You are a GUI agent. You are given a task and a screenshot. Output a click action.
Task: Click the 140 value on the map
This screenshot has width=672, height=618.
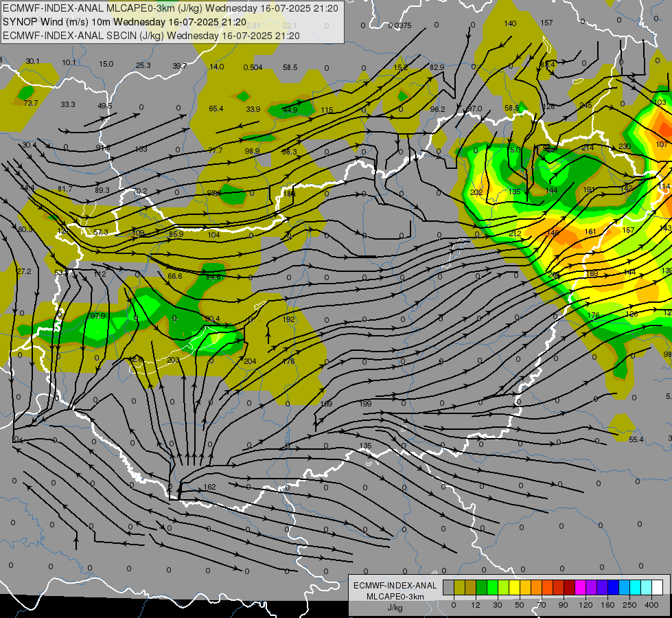[x=510, y=23]
